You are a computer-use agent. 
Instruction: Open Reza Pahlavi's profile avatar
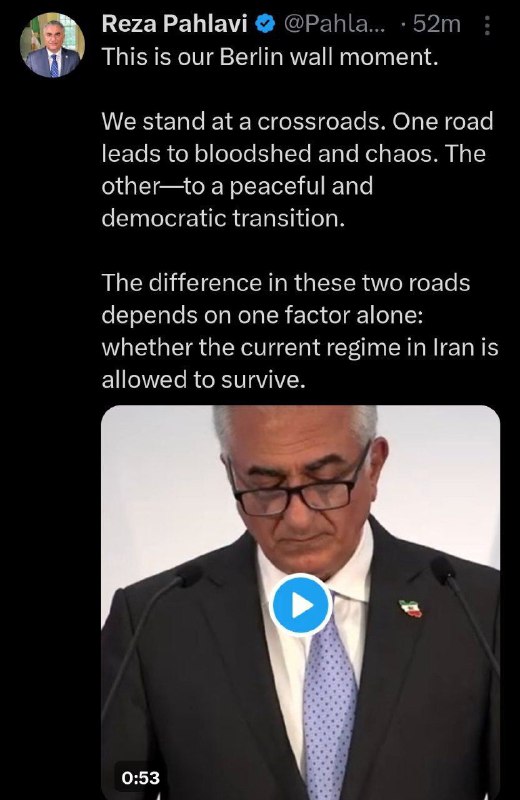tap(53, 45)
